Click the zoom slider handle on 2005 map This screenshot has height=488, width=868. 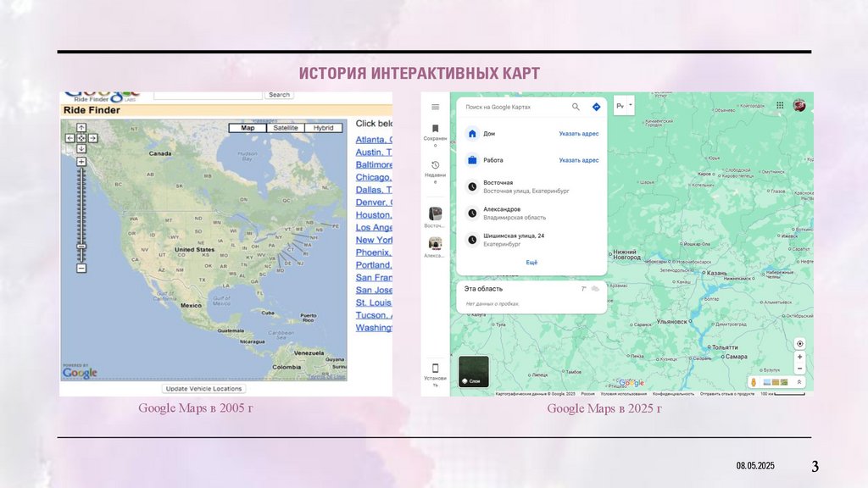(x=81, y=247)
